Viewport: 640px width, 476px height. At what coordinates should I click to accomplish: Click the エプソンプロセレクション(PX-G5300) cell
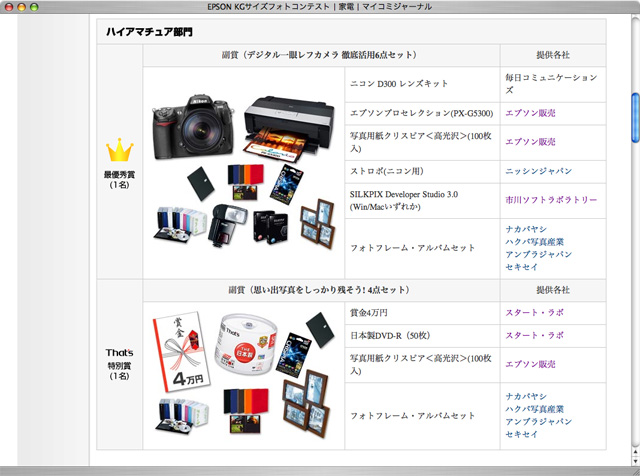(422, 113)
